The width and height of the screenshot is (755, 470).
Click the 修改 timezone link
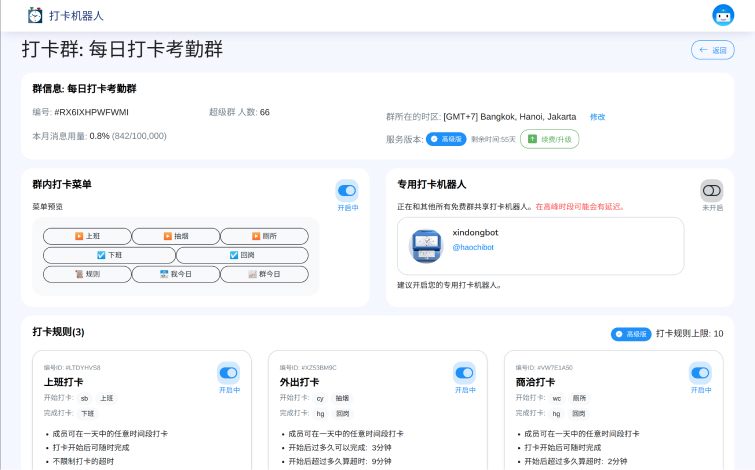tap(597, 117)
